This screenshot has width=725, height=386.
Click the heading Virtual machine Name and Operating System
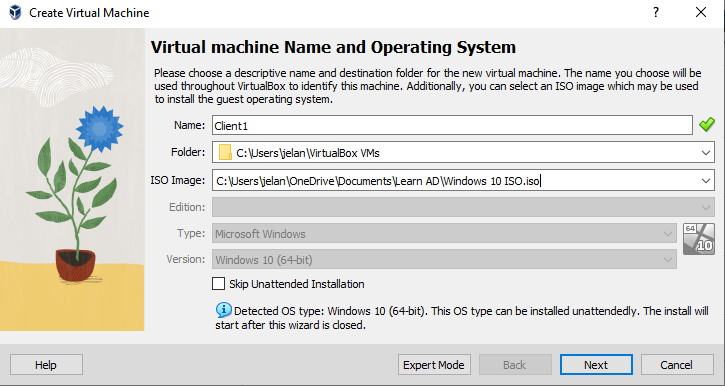click(x=333, y=47)
